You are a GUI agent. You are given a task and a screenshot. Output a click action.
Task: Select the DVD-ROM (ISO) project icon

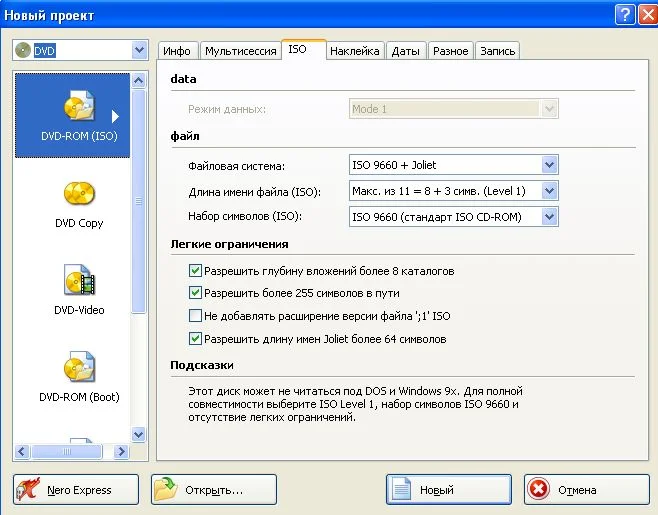tap(79, 105)
